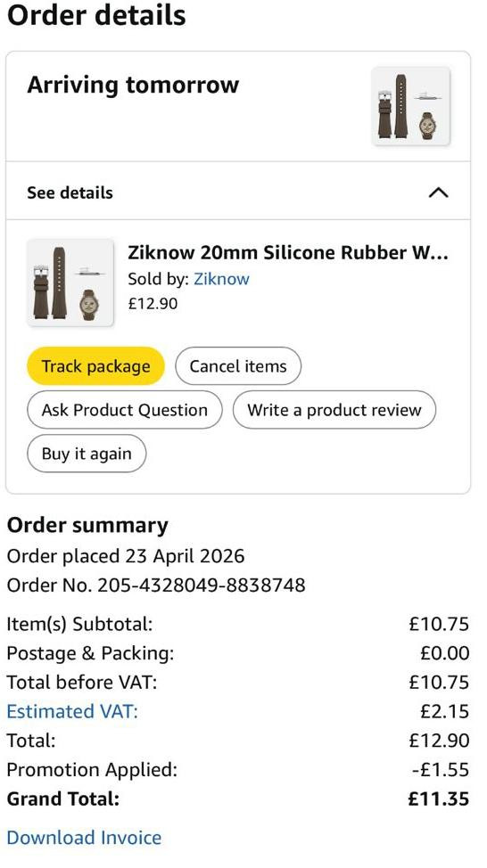Open the product image beside the Ziknow title
The image size is (487, 868).
pos(70,283)
